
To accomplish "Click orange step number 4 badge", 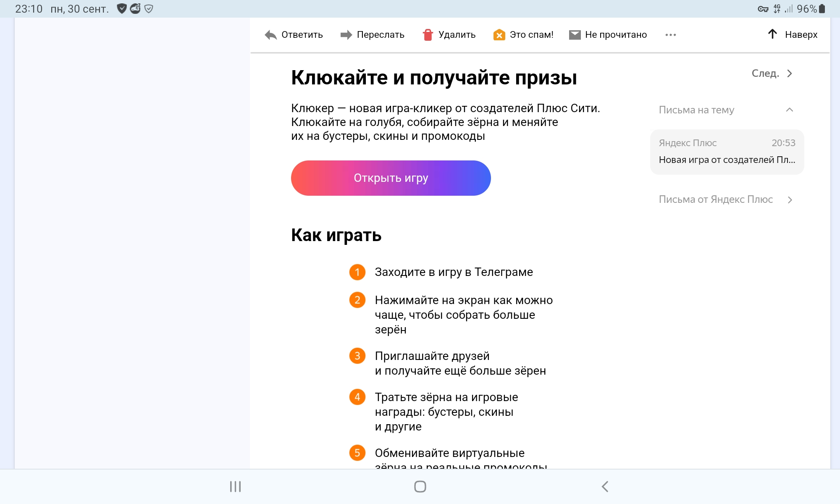I will coord(357,397).
